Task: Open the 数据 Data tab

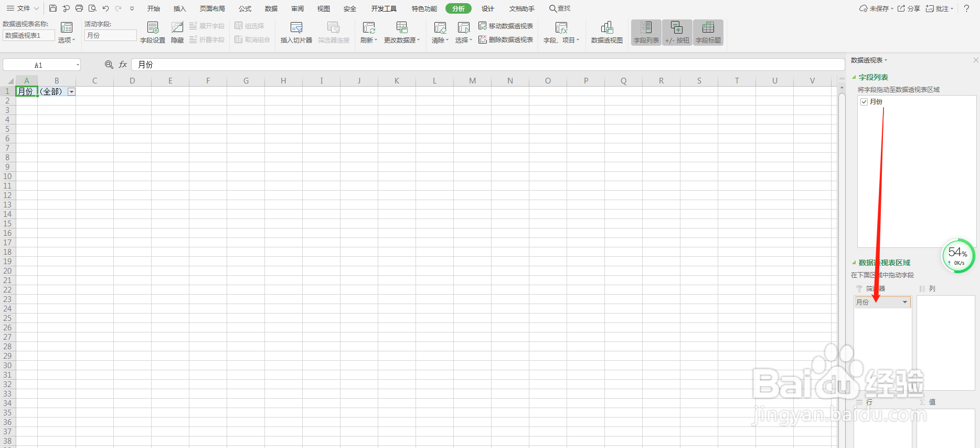Action: point(271,8)
